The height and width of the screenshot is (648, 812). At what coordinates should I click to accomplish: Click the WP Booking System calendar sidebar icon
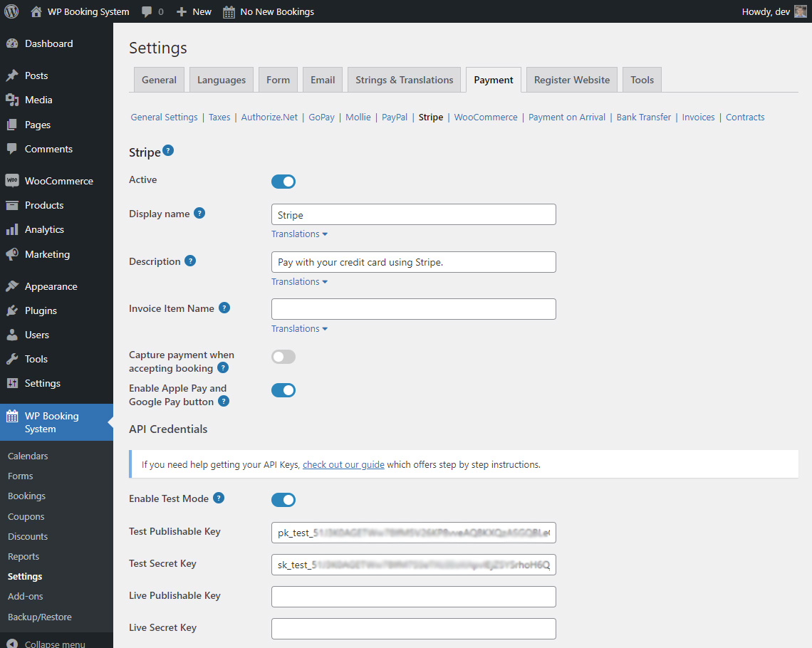[x=12, y=416]
